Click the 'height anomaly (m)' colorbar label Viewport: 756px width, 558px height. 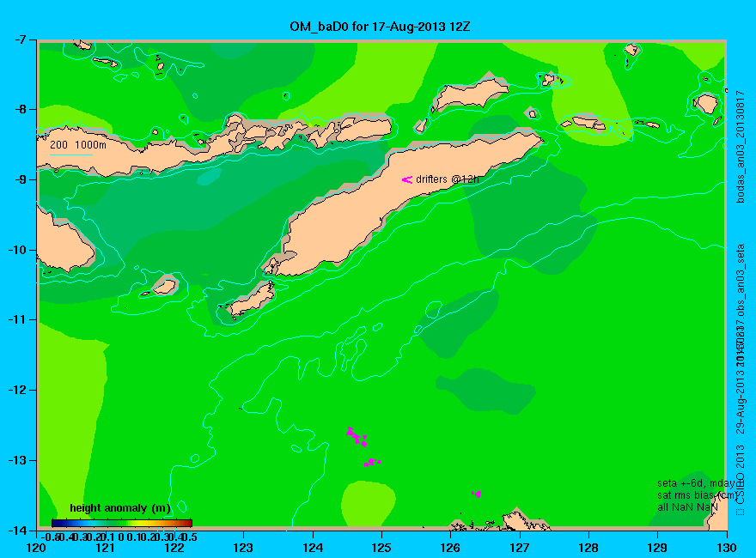pos(120,508)
